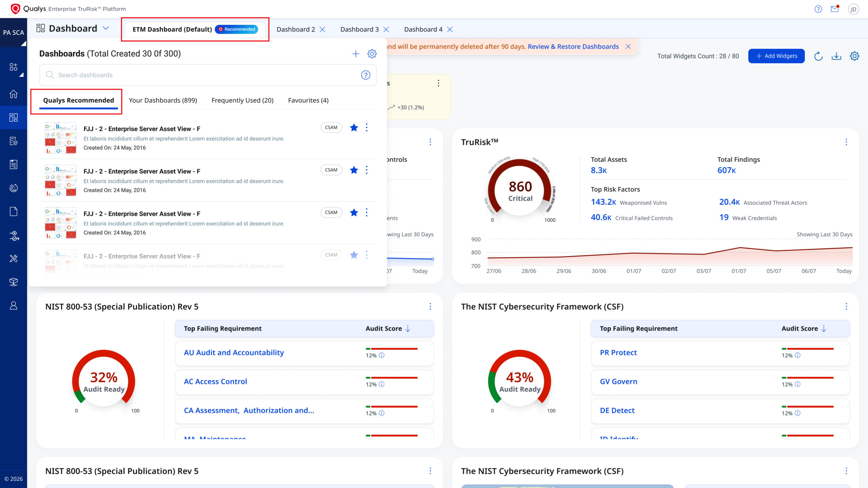Open the PR Protect requirement link
Image resolution: width=868 pixels, height=488 pixels.
tap(618, 352)
